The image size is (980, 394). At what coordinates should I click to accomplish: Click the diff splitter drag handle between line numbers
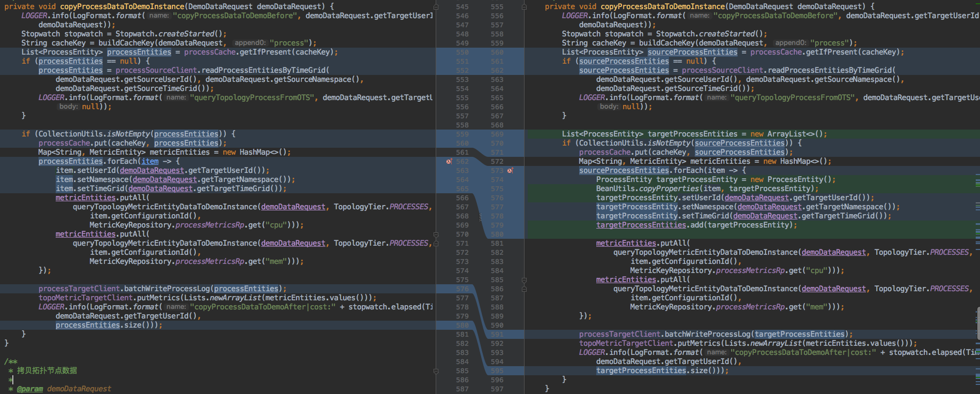coord(480,217)
